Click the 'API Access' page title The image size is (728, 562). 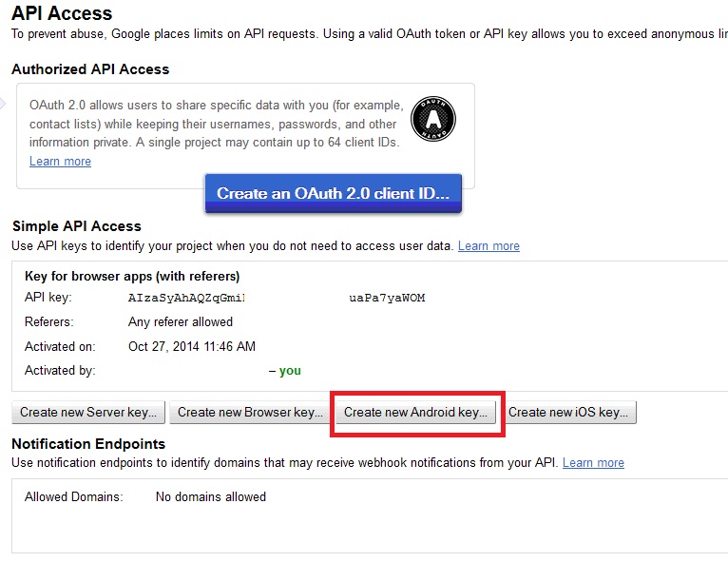[x=62, y=13]
